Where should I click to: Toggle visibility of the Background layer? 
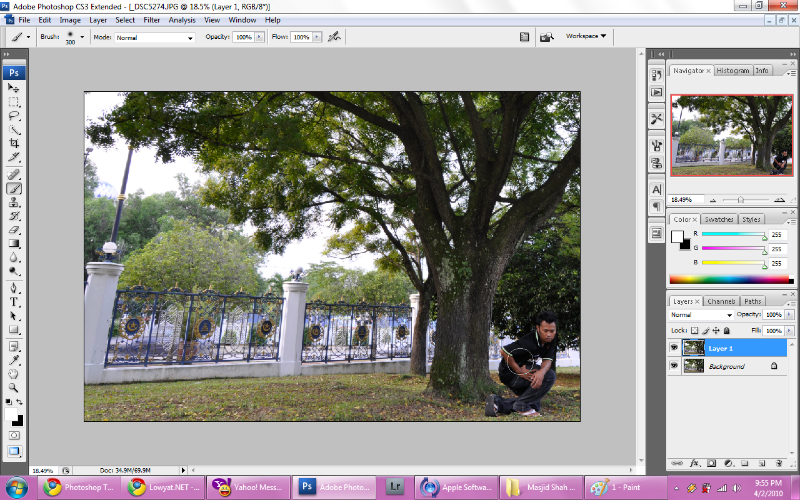pyautogui.click(x=673, y=367)
